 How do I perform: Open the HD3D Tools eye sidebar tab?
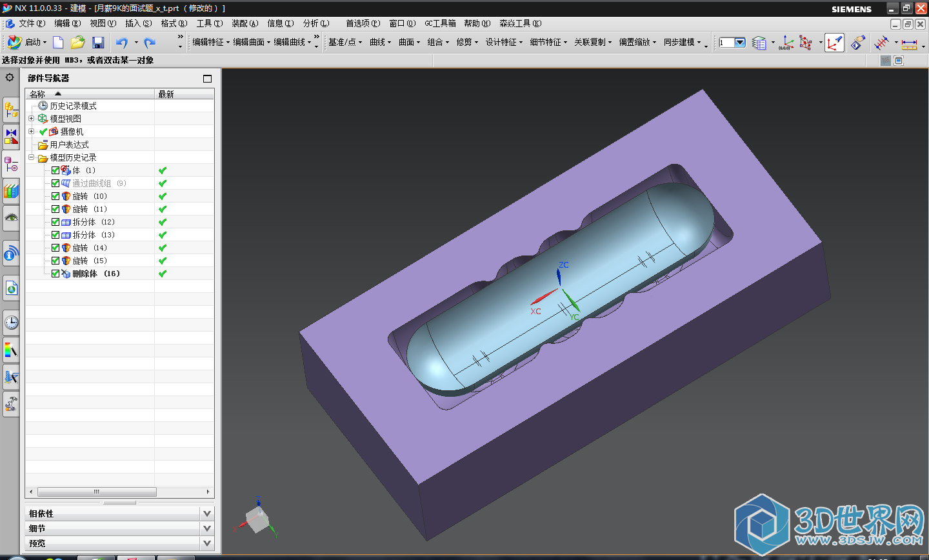point(11,218)
